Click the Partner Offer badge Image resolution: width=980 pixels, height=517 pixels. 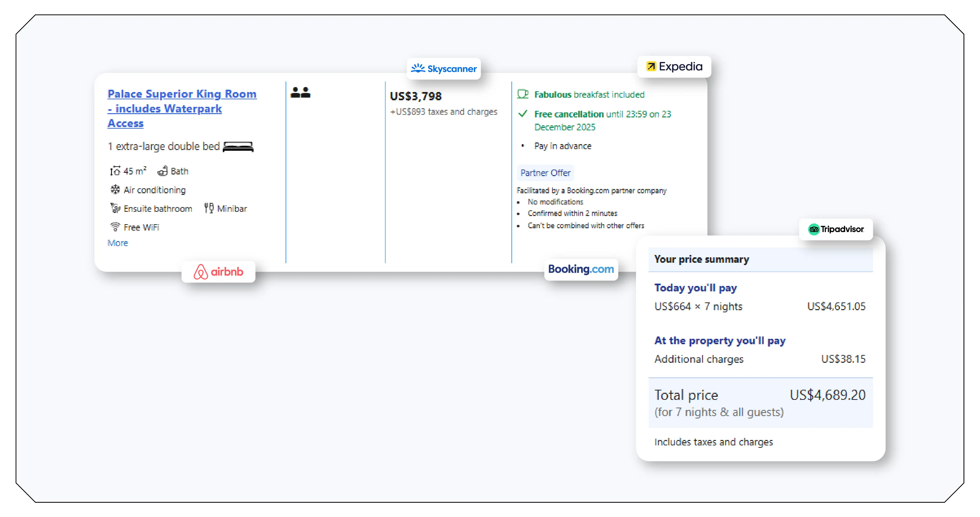pos(545,173)
